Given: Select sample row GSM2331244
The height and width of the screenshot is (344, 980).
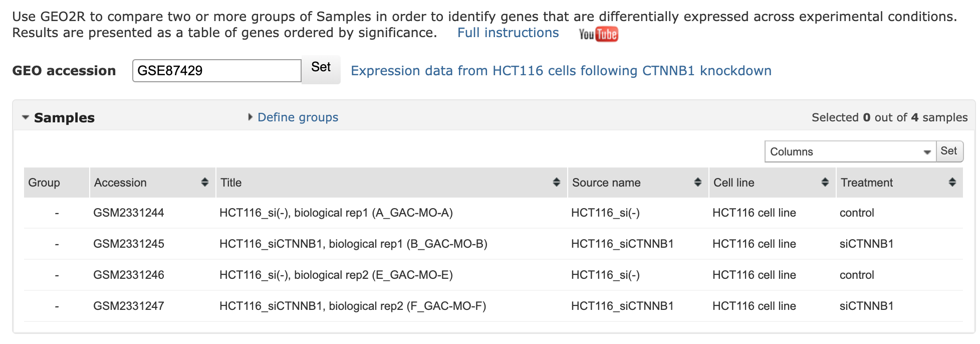Looking at the screenshot, I should (128, 213).
